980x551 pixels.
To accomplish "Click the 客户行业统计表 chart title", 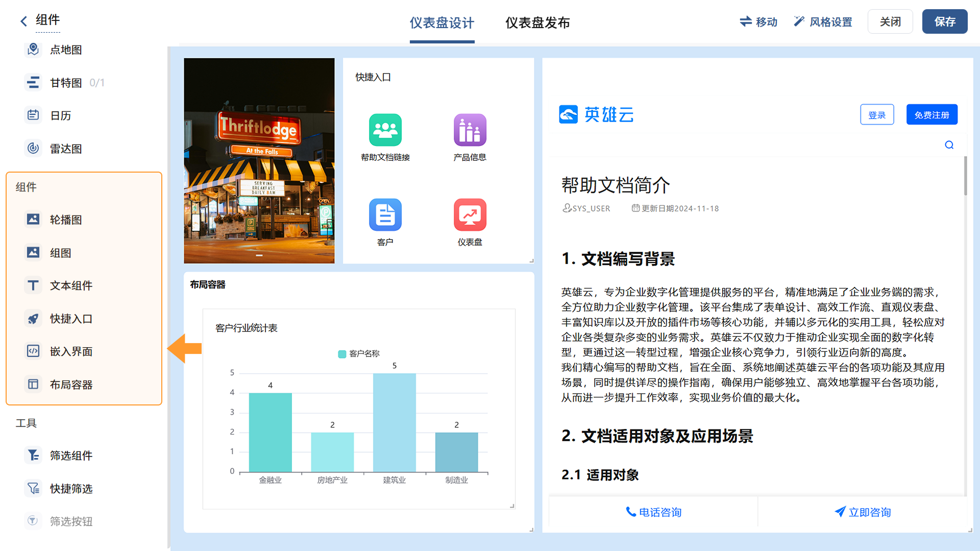I will point(247,328).
